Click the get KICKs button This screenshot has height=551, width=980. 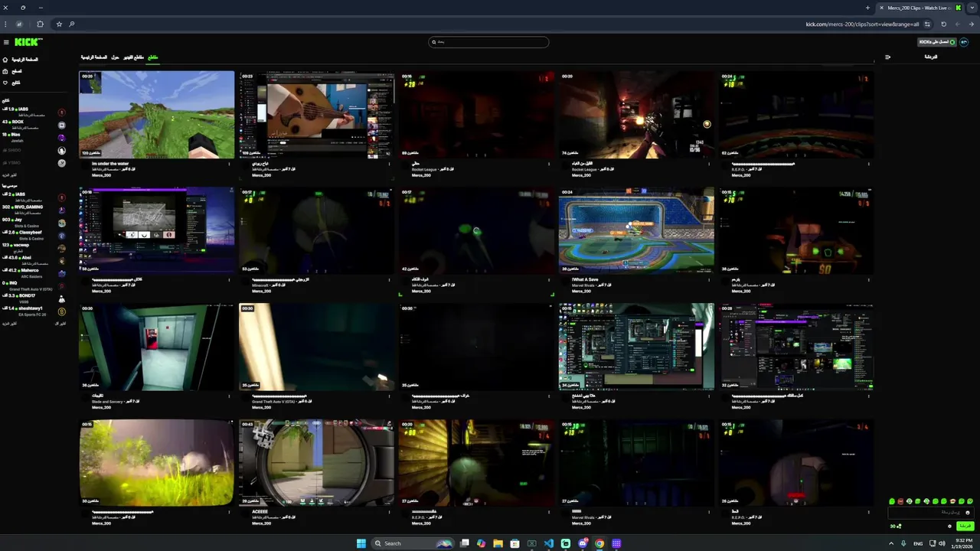(937, 42)
